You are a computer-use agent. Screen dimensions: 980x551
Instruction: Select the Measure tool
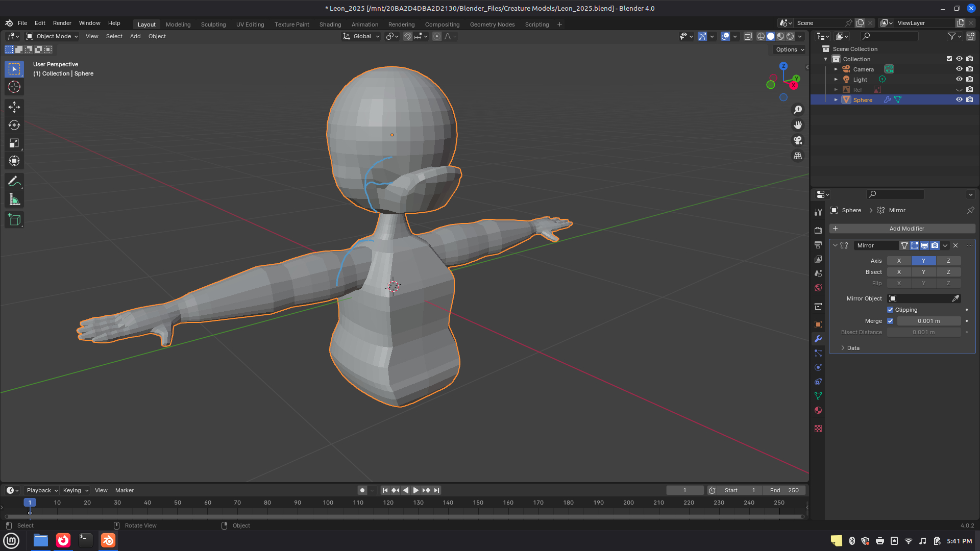click(x=14, y=200)
